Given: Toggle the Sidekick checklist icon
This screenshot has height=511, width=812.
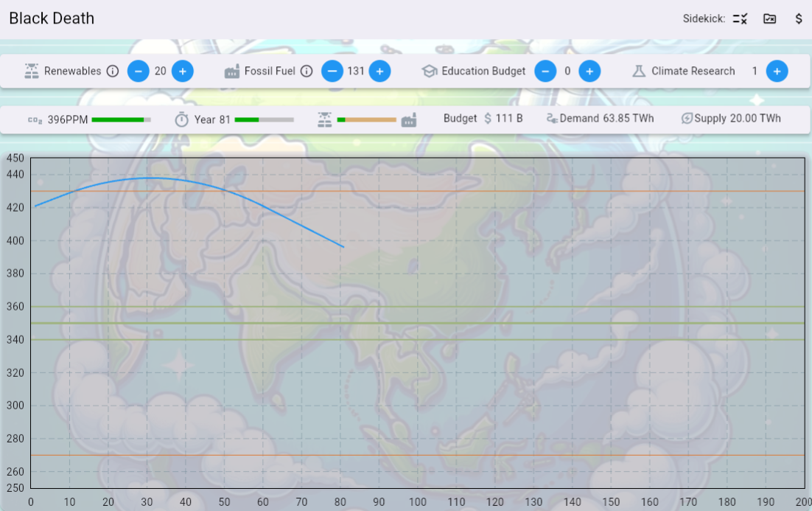Looking at the screenshot, I should [740, 18].
